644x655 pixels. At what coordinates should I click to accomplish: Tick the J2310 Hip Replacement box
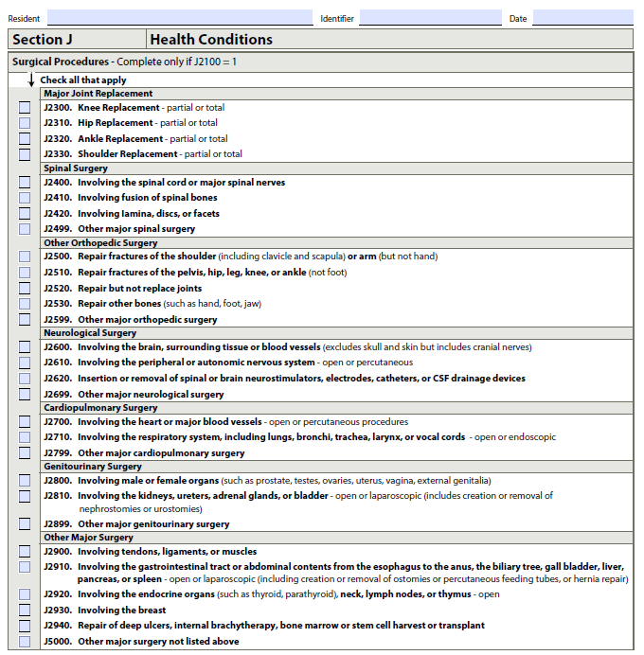pos(25,123)
